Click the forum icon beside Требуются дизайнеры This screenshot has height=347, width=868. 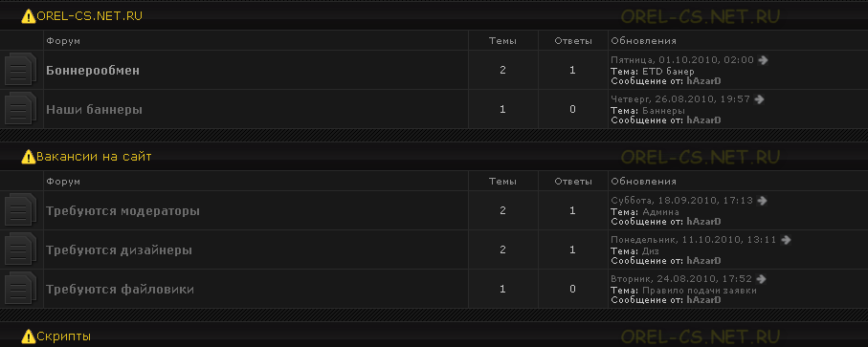point(20,249)
